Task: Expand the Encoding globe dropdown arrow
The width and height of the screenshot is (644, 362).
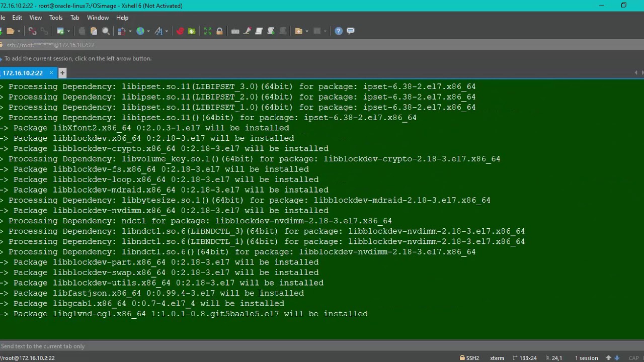Action: pyautogui.click(x=149, y=31)
